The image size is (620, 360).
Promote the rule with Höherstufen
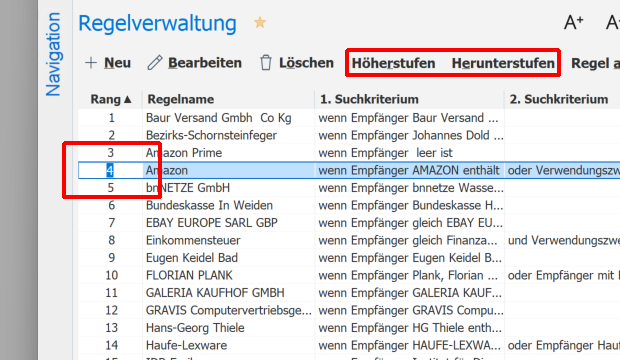(x=393, y=63)
